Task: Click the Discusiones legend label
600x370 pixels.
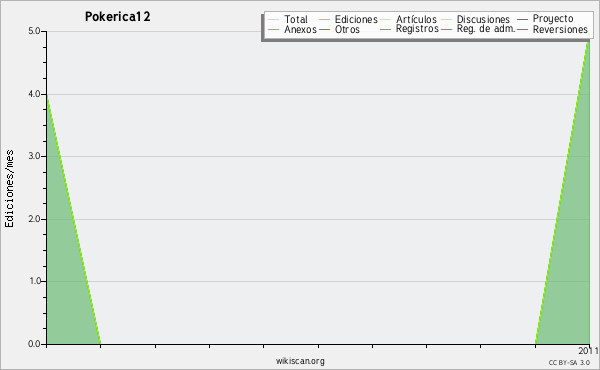Action: 483,19
